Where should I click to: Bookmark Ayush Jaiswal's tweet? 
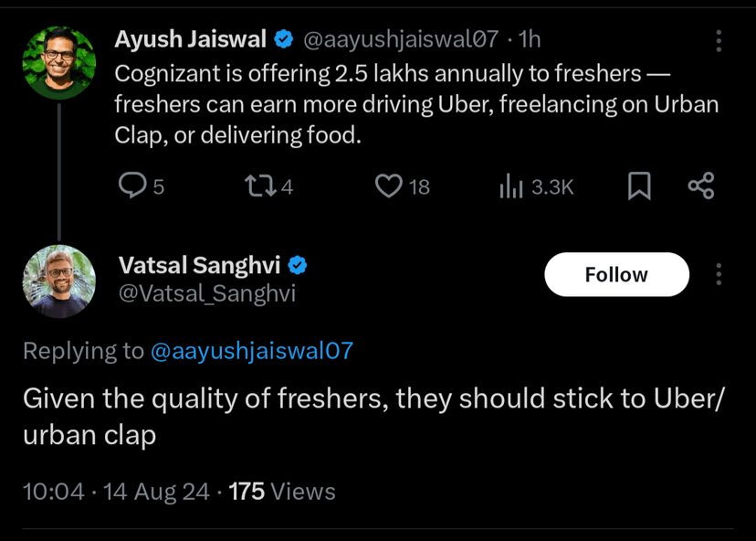click(x=639, y=186)
